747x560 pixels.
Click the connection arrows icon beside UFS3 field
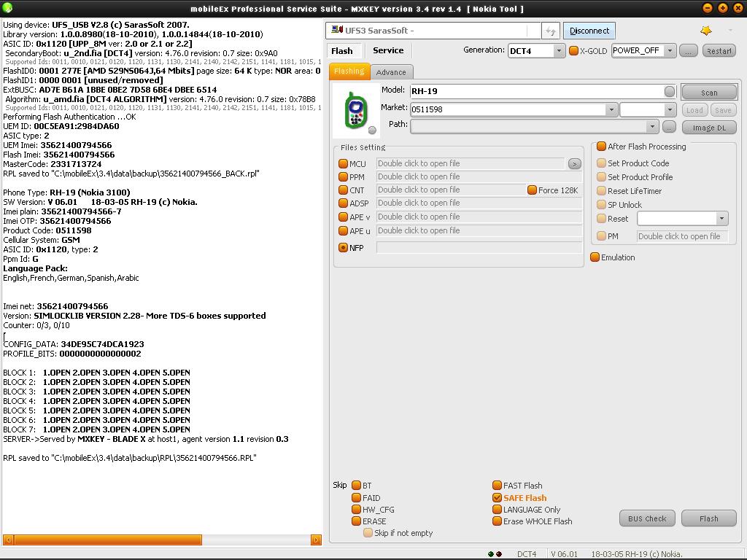[x=550, y=31]
